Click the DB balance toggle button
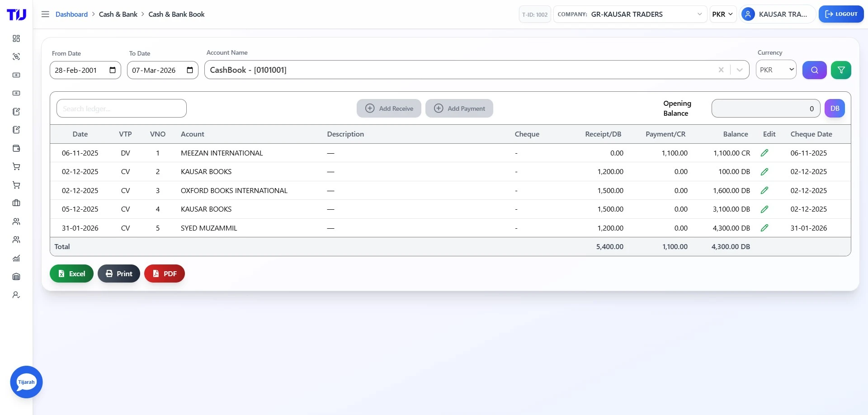 835,108
